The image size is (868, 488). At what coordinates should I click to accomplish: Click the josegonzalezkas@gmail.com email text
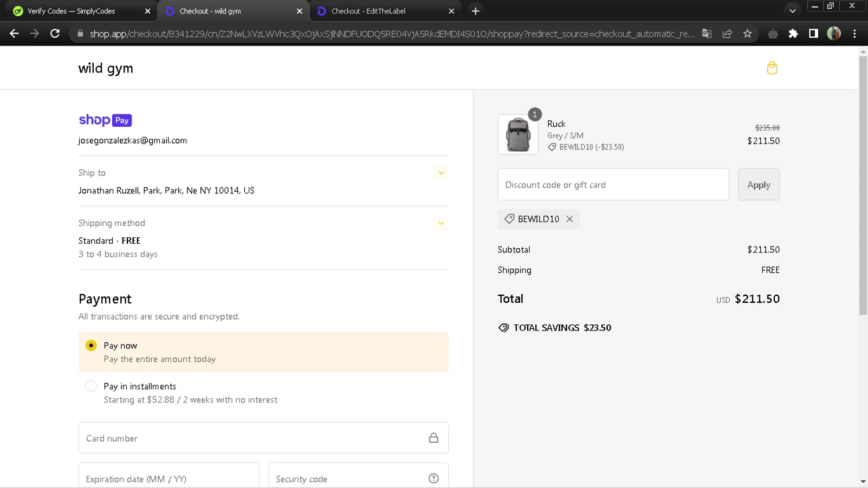(x=133, y=141)
